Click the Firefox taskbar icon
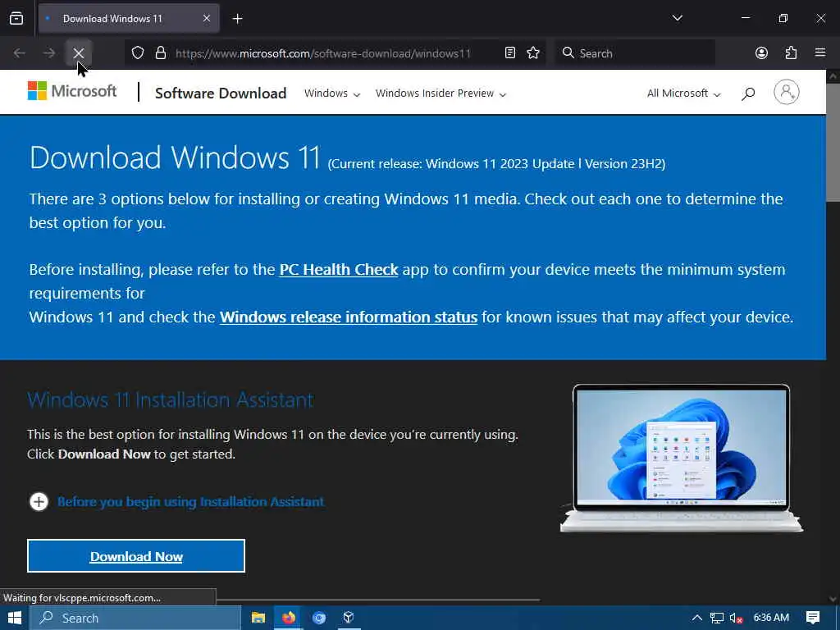Viewport: 840px width, 630px height. coord(289,618)
